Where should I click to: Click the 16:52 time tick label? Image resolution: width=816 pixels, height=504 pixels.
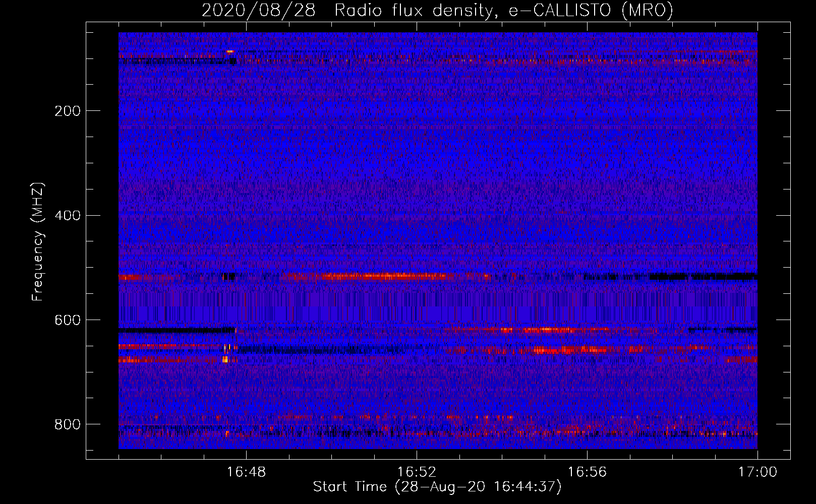tap(417, 472)
